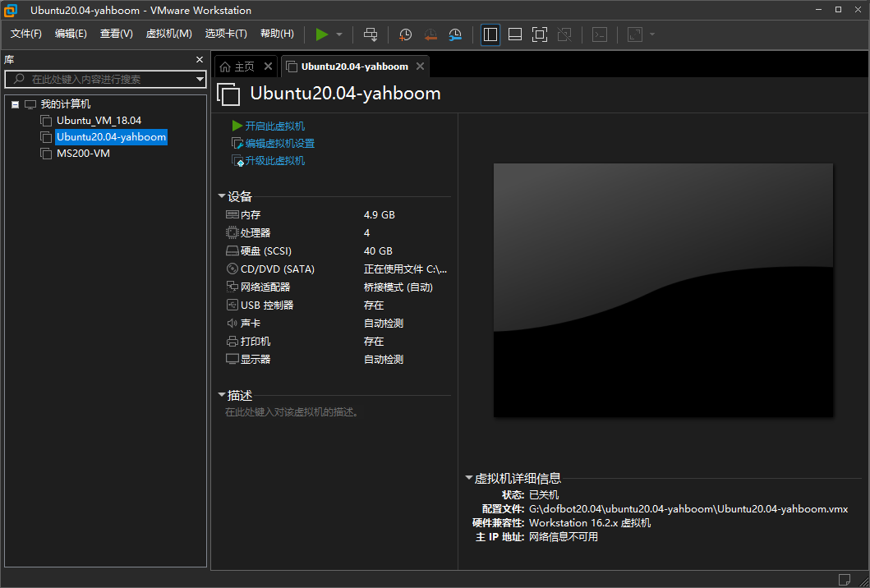Click the library search input field

point(107,80)
